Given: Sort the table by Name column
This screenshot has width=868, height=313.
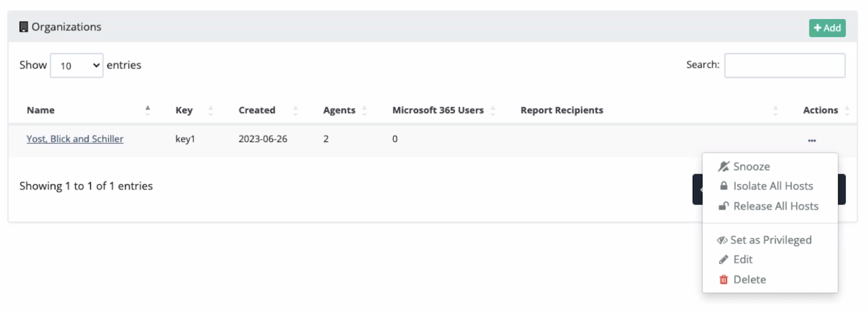Looking at the screenshot, I should click(x=41, y=110).
